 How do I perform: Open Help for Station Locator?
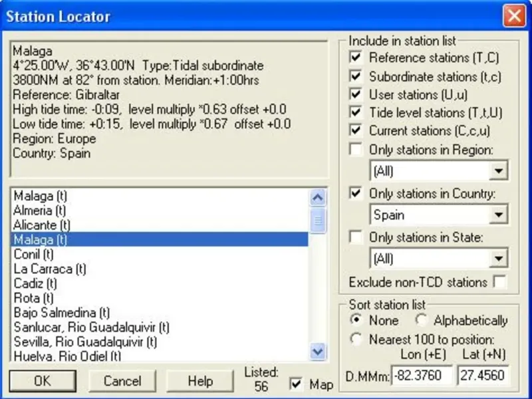click(200, 380)
